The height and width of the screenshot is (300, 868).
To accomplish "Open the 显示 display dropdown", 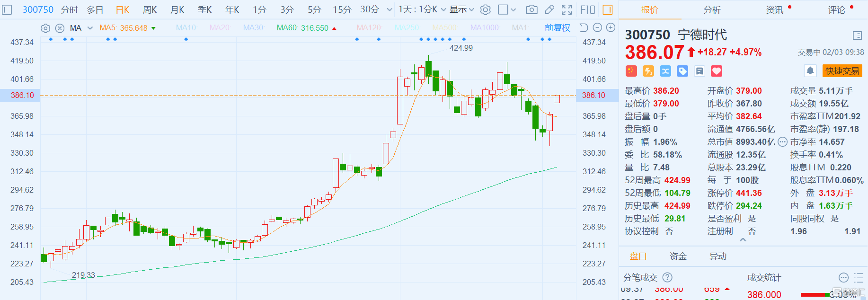I will [462, 9].
